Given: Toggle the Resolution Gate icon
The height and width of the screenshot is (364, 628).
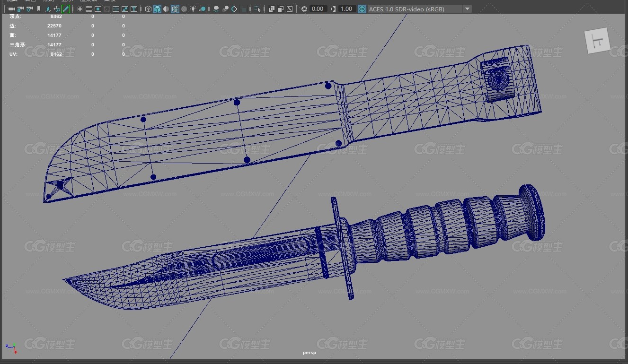Looking at the screenshot, I should click(x=97, y=9).
